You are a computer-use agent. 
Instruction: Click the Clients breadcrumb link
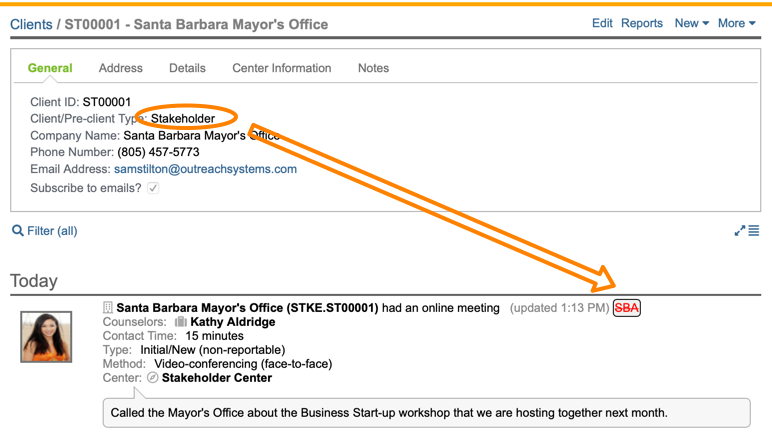click(31, 24)
